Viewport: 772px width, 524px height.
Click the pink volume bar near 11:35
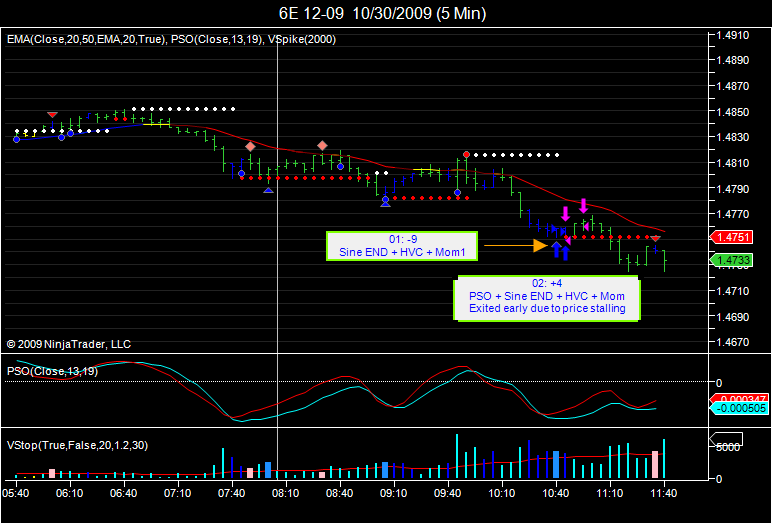[x=655, y=464]
